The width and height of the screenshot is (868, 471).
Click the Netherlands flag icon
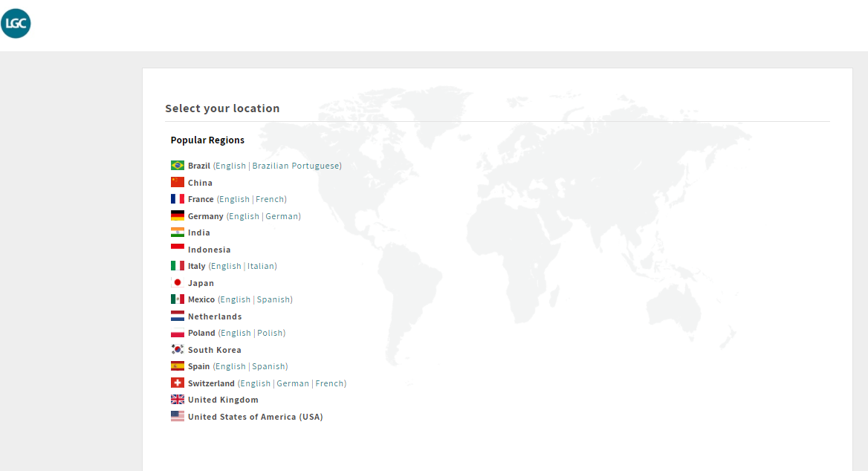tap(177, 316)
